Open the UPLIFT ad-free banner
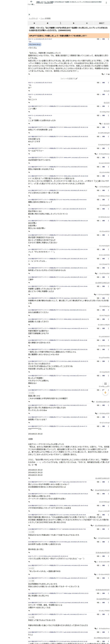This screenshot has height=644, width=110. (69, 36)
